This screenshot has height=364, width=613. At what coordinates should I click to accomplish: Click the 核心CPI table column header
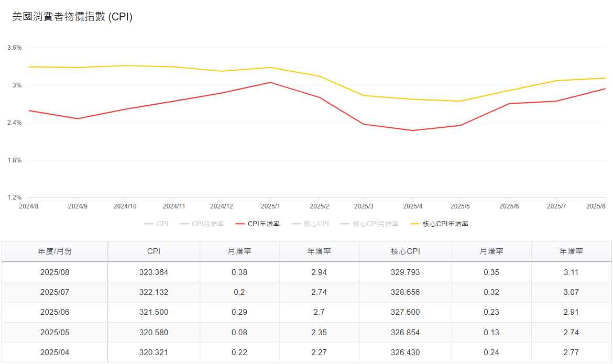pyautogui.click(x=405, y=251)
